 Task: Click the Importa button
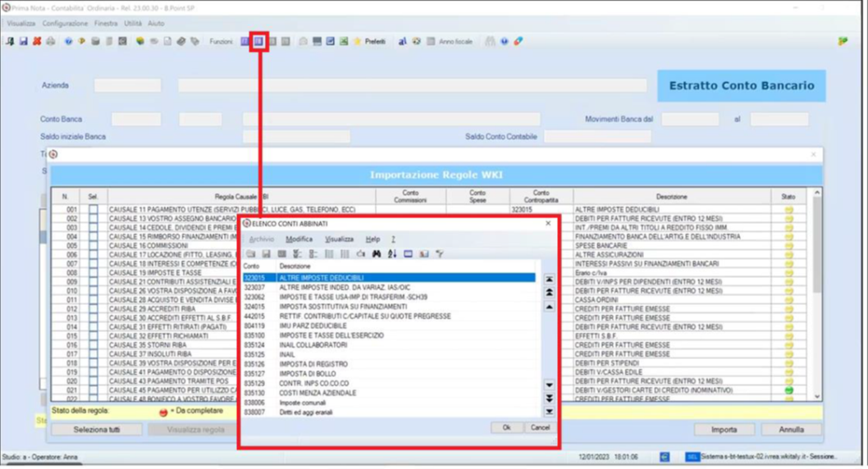coord(724,430)
